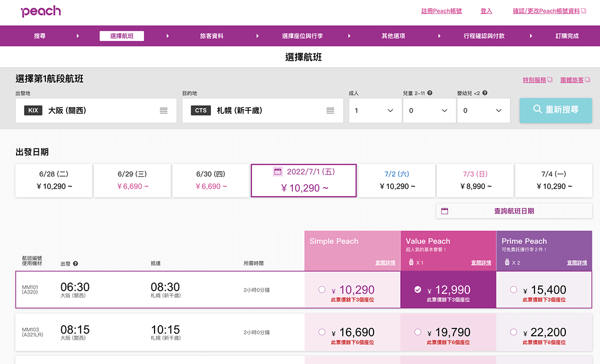Click external link icon beside 團體旅客

point(587,80)
